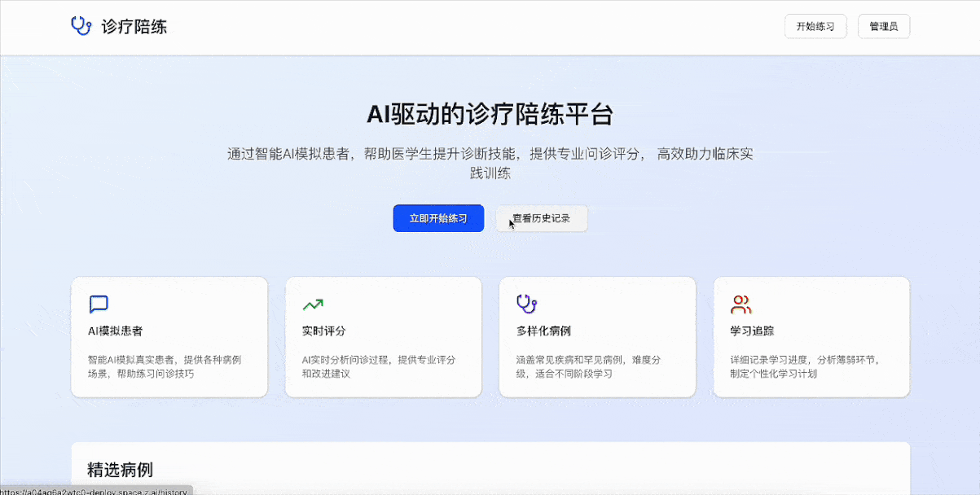Select the 学习追踪 card title
Viewport: 980px width, 495px height.
(x=753, y=331)
